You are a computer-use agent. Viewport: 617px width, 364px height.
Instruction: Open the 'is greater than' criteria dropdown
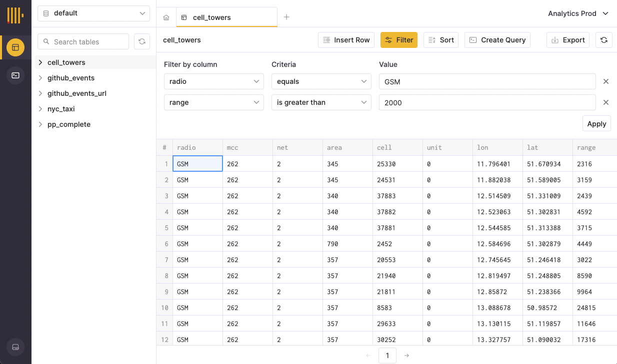321,102
